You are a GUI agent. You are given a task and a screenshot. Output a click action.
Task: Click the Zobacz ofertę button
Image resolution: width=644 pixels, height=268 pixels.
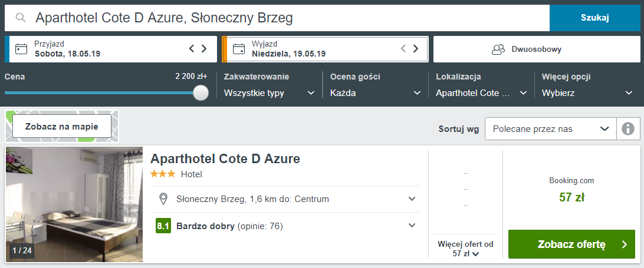(571, 244)
